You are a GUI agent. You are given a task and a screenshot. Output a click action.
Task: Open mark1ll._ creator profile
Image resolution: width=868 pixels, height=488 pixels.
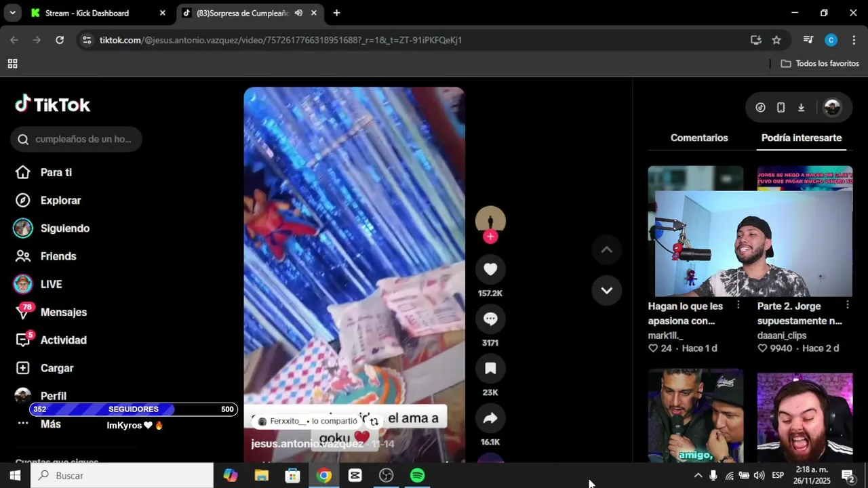pos(665,335)
